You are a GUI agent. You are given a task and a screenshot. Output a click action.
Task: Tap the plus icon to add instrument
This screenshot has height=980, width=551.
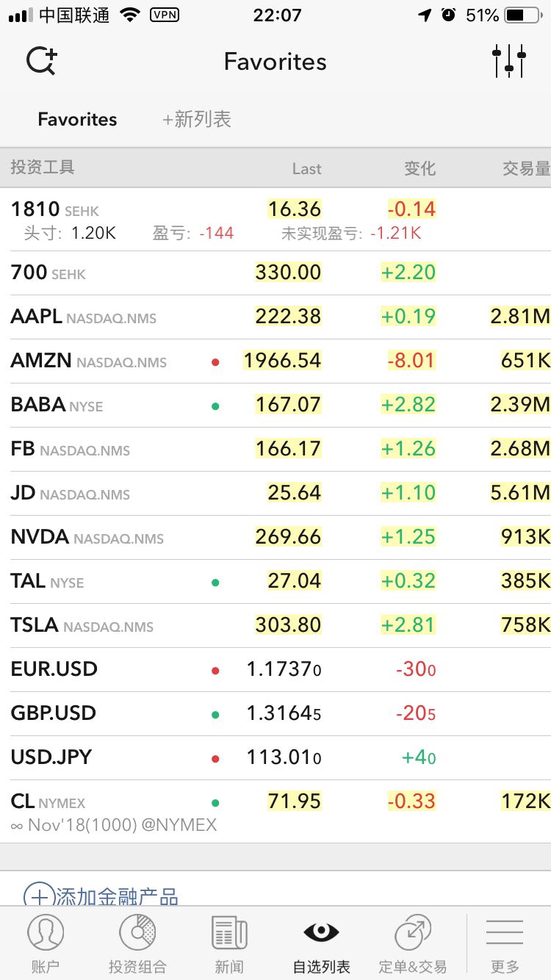click(x=40, y=896)
